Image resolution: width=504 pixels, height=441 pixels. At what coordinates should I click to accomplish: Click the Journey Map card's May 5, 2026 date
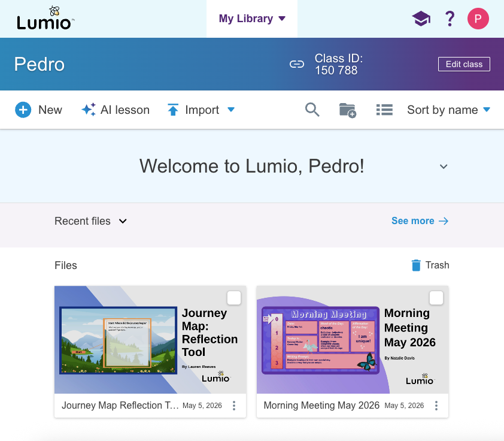(x=202, y=406)
